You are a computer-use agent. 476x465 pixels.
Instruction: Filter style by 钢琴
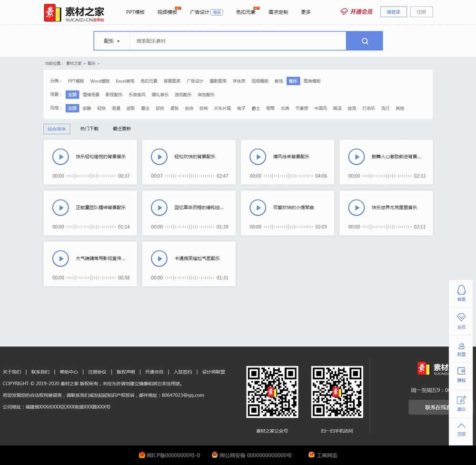tap(270, 109)
